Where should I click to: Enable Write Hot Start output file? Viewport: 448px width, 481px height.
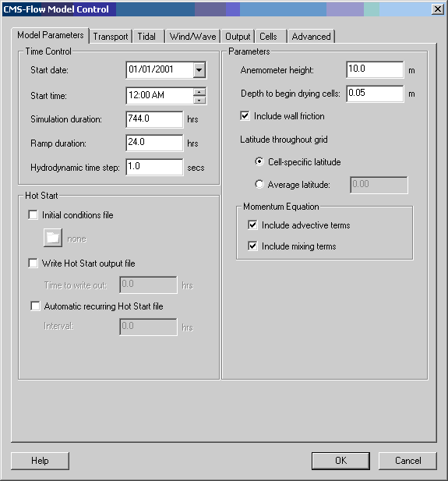pos(33,263)
